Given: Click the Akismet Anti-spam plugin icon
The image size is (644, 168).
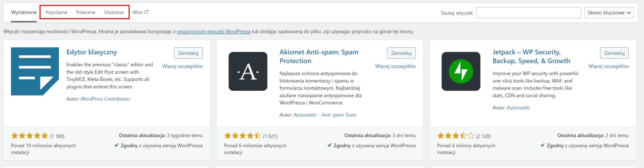Looking at the screenshot, I should click(x=248, y=71).
